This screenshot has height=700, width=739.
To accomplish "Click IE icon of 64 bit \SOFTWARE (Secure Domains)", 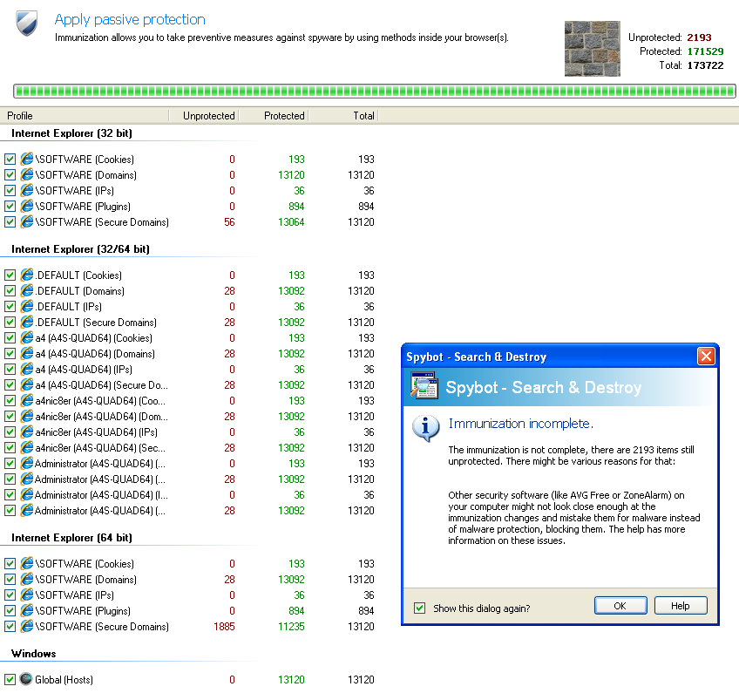I will pos(27,627).
